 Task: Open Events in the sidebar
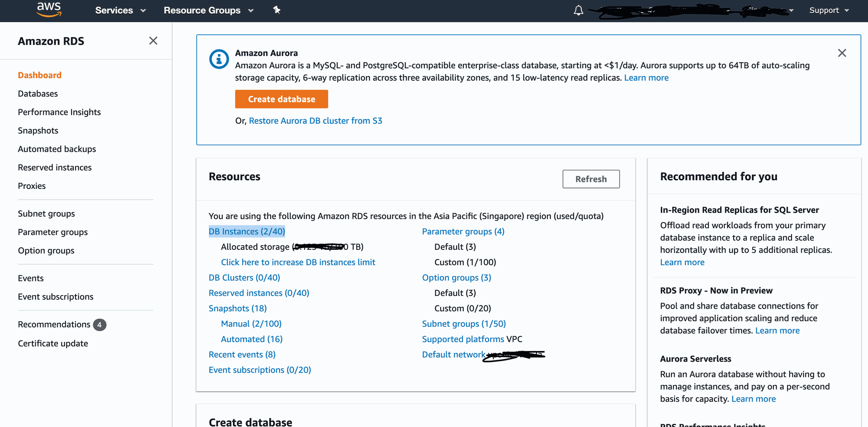pos(31,278)
